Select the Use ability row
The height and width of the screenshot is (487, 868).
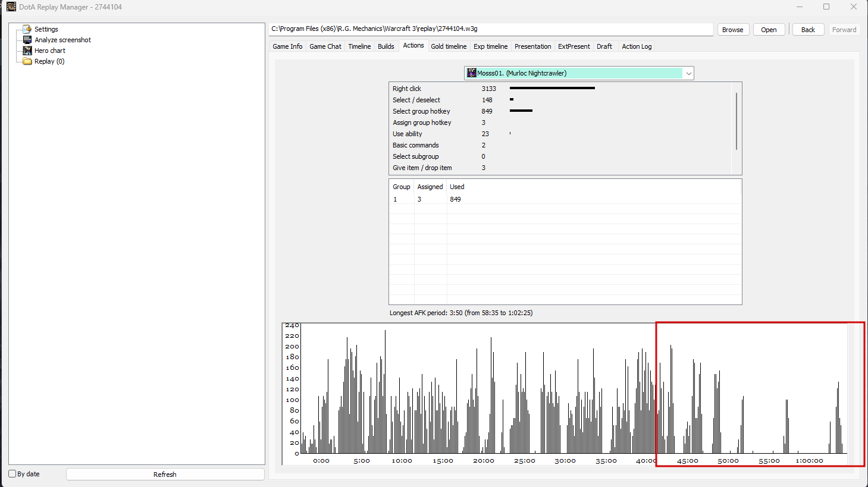point(561,134)
